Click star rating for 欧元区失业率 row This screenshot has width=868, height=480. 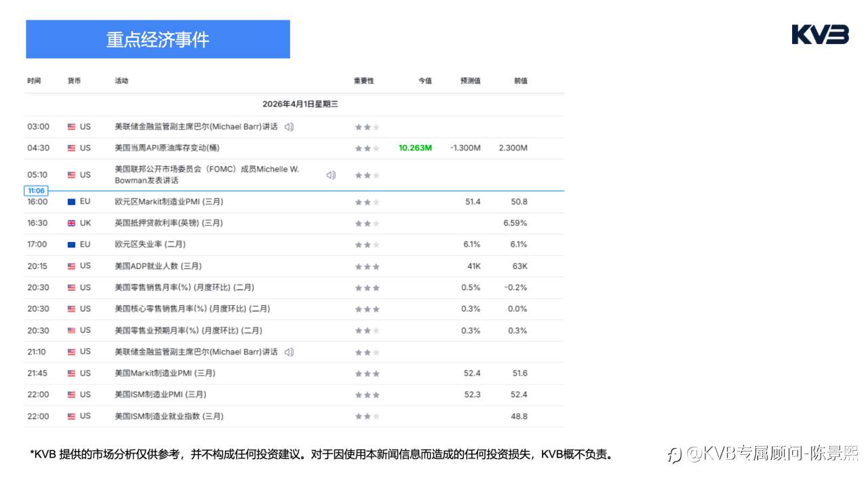[x=367, y=245]
